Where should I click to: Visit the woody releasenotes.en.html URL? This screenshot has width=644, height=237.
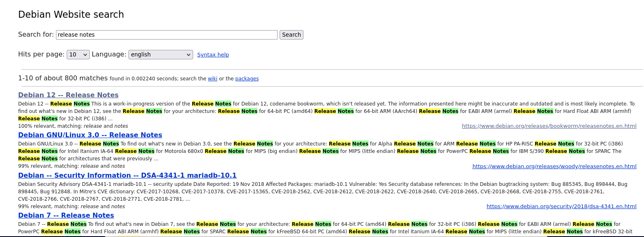(554, 167)
